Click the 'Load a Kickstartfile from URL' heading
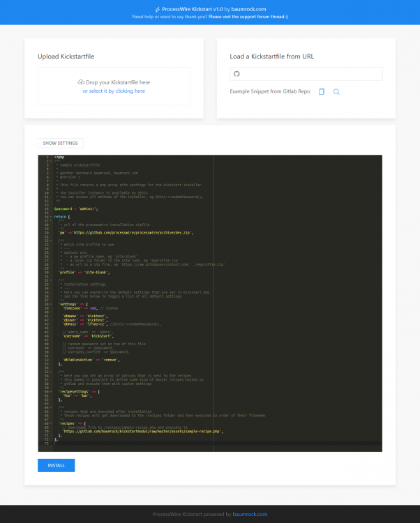The height and width of the screenshot is (523, 420). click(271, 56)
